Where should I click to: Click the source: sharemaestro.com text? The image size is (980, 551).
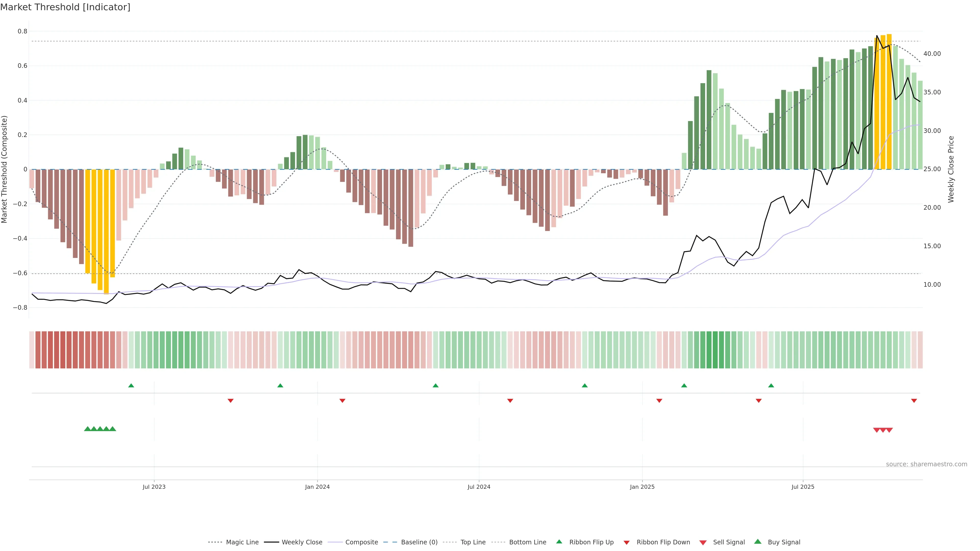(x=926, y=464)
